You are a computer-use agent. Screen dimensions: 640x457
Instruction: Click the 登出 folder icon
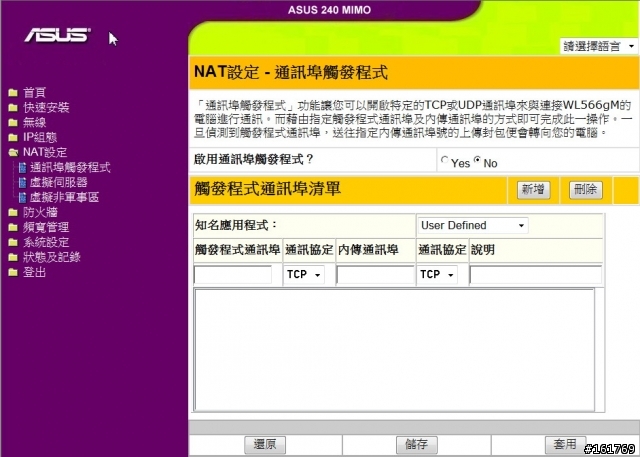click(x=13, y=272)
